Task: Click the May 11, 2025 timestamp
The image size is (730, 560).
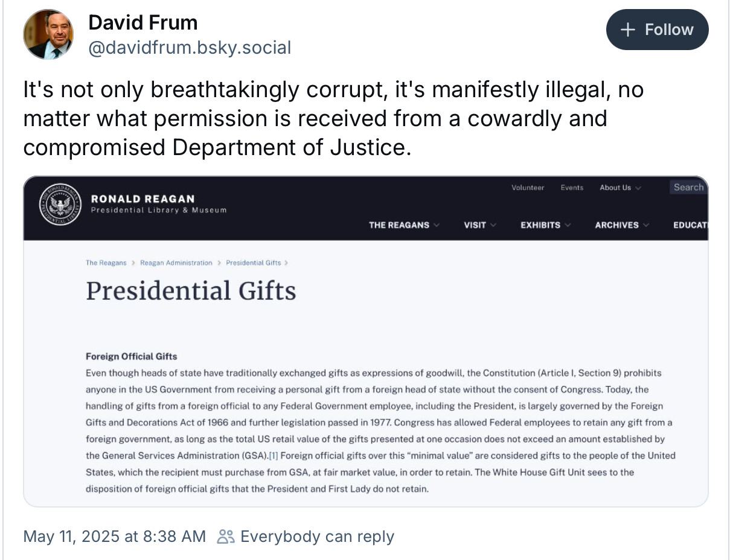Action: point(114,536)
